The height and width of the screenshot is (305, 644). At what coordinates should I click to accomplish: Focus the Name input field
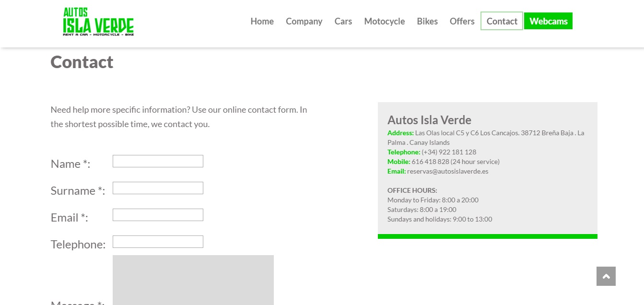158,161
